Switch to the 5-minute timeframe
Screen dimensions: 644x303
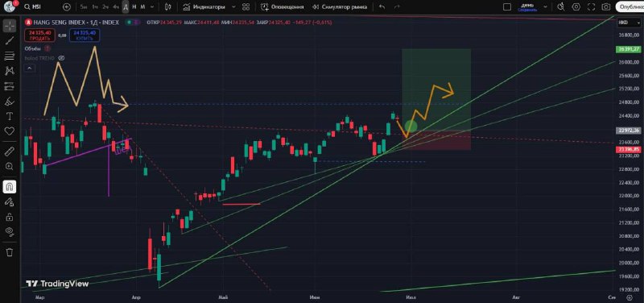[84, 7]
